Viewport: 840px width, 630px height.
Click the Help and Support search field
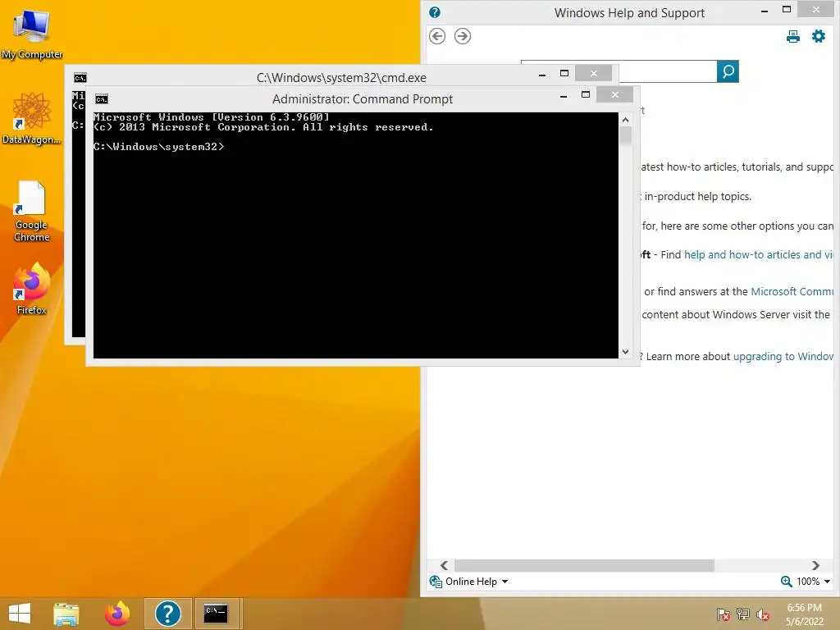[x=668, y=71]
